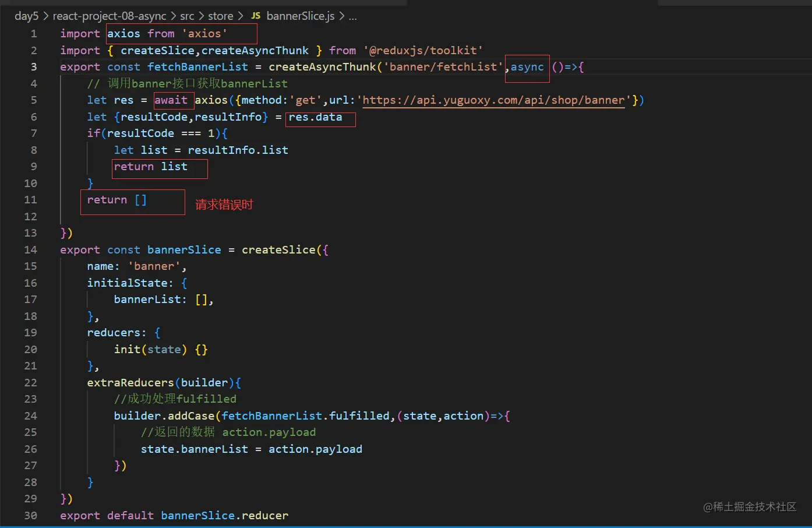Click createSlice in the line 2 import
The width and height of the screenshot is (812, 528).
(x=157, y=51)
